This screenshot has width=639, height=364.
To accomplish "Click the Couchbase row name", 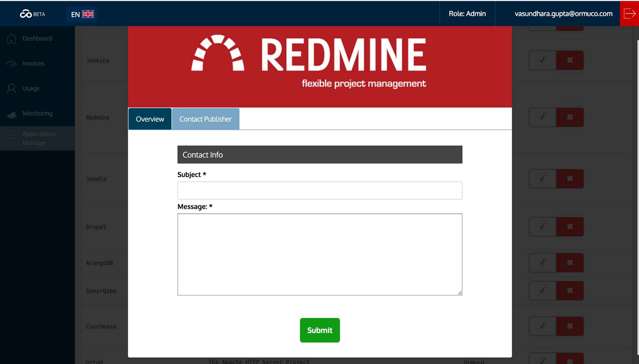I will tap(101, 327).
